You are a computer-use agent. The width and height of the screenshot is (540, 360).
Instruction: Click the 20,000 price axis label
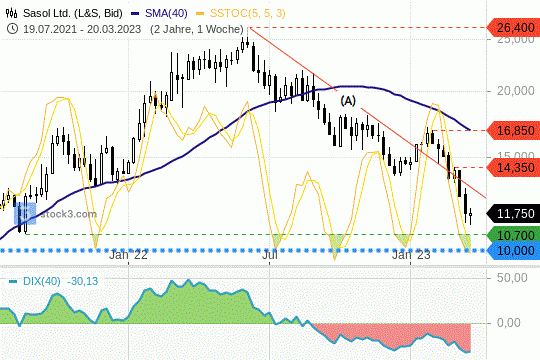coord(516,91)
